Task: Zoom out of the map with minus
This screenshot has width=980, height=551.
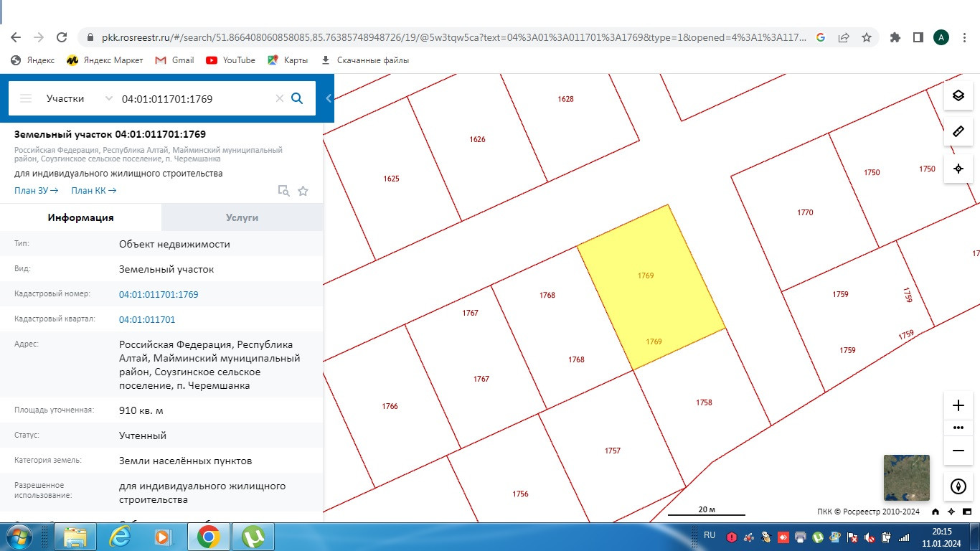Action: [x=958, y=451]
